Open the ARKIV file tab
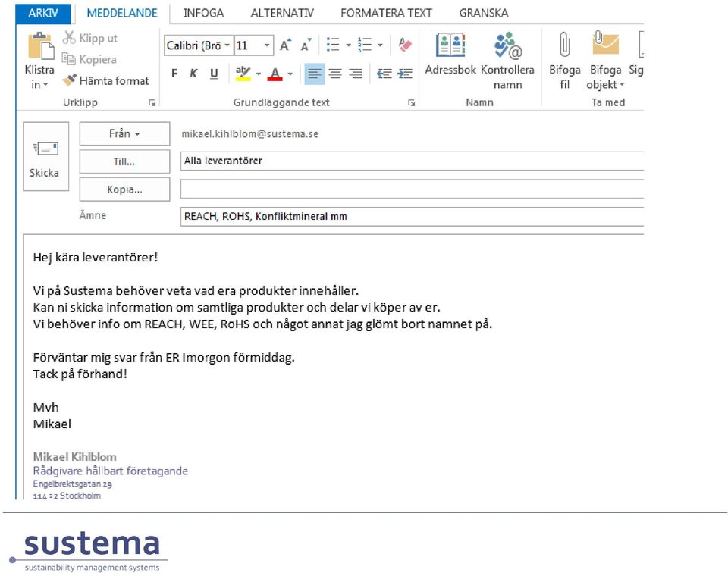 [43, 13]
